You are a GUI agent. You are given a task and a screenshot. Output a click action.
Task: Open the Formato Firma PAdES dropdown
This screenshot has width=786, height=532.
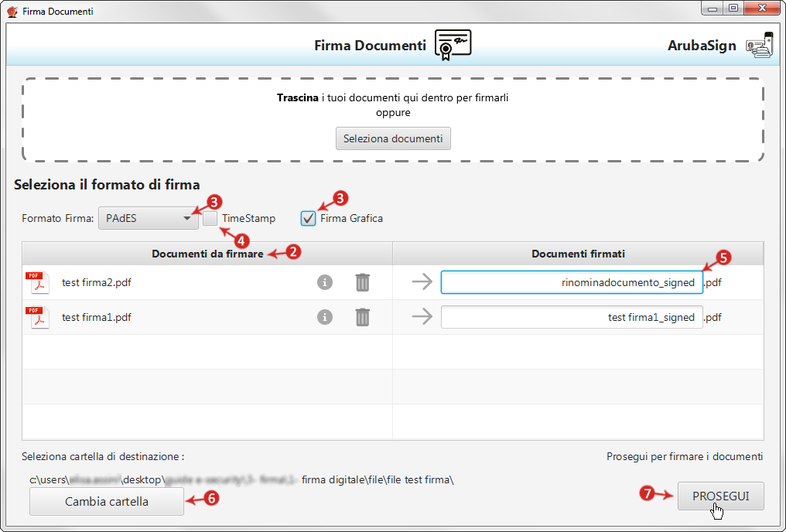pos(148,219)
